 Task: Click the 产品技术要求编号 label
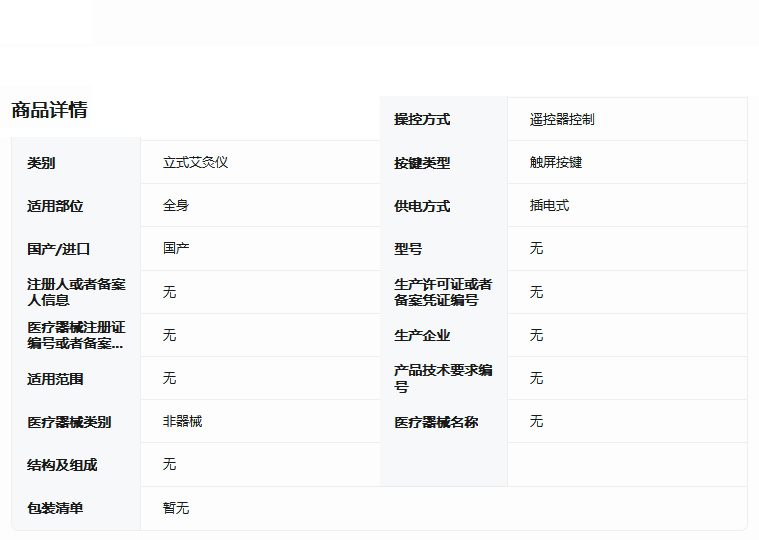(x=443, y=378)
